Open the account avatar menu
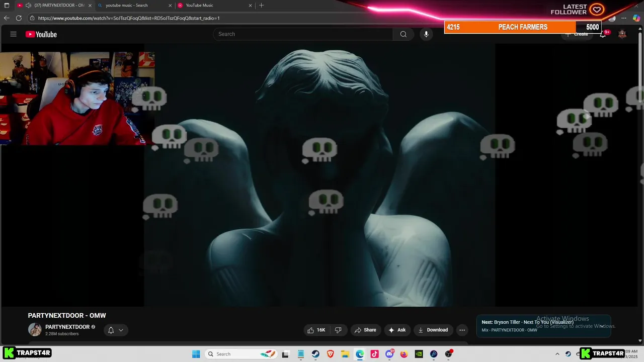Screen dimensions: 644x362 [x=622, y=34]
